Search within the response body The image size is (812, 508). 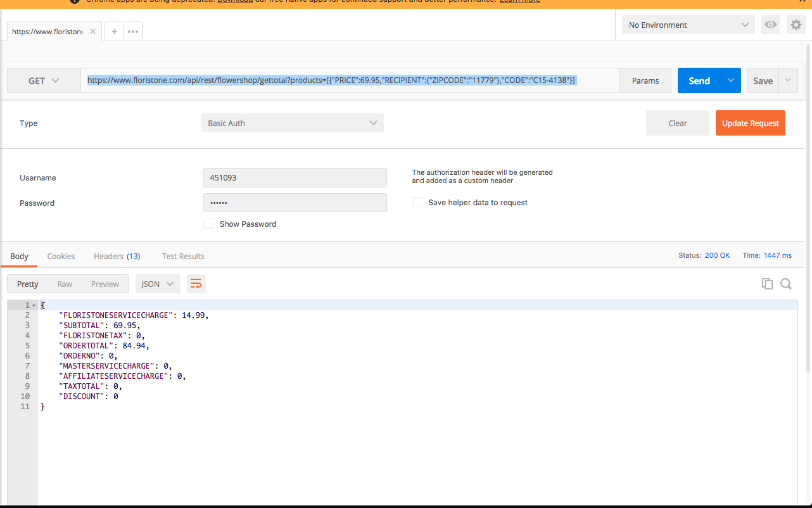(x=786, y=284)
